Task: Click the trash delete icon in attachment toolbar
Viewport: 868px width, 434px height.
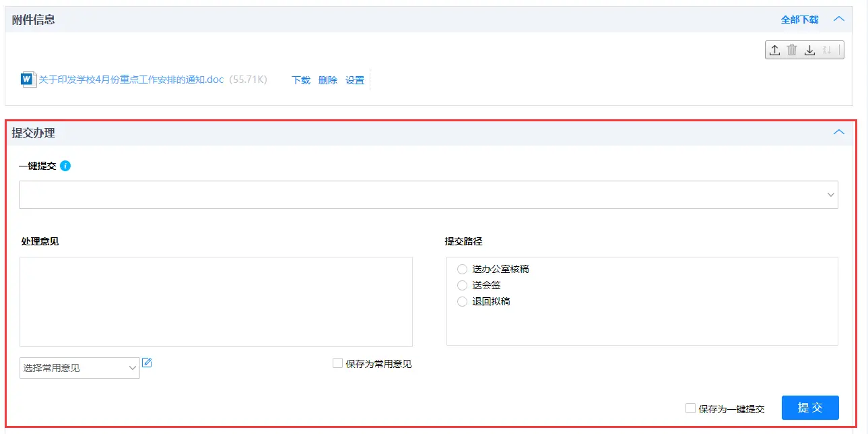Action: coord(793,50)
